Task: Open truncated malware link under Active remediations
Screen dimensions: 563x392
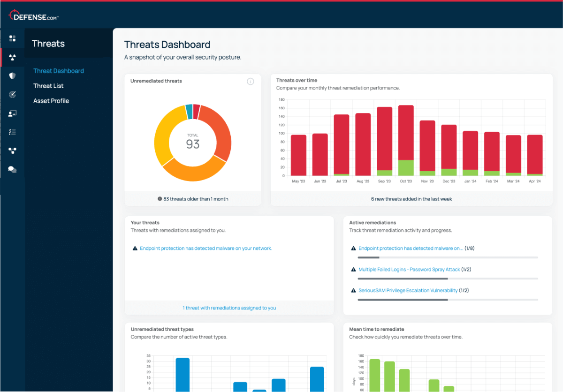Action: point(411,249)
